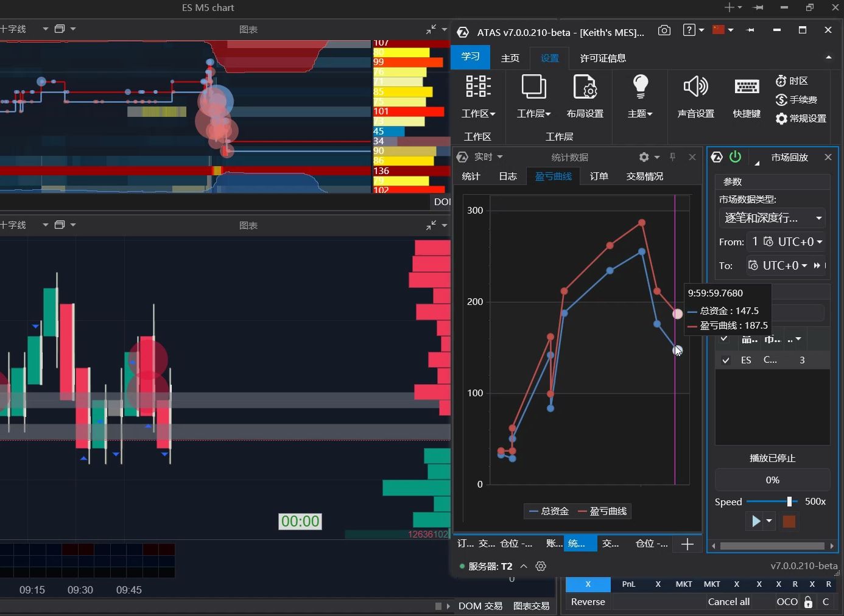Image resolution: width=844 pixels, height=616 pixels.
Task: Toggle 盈亏曲线 series in chart legend
Action: (x=602, y=511)
